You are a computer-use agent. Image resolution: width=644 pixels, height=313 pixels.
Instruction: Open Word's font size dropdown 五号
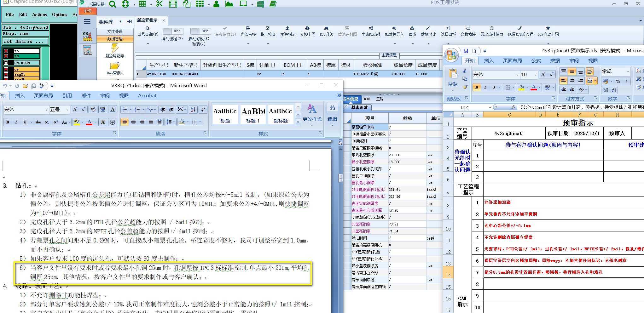coord(67,110)
